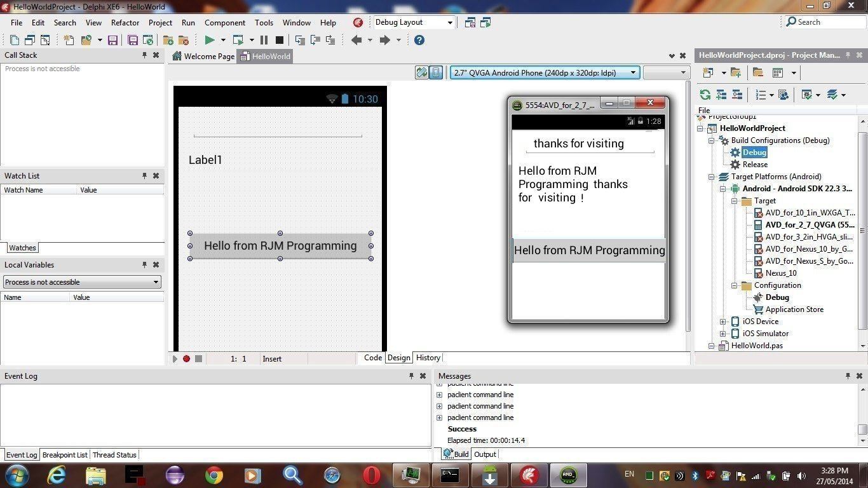
Task: Switch to the Breakpoint List tab
Action: click(x=65, y=455)
